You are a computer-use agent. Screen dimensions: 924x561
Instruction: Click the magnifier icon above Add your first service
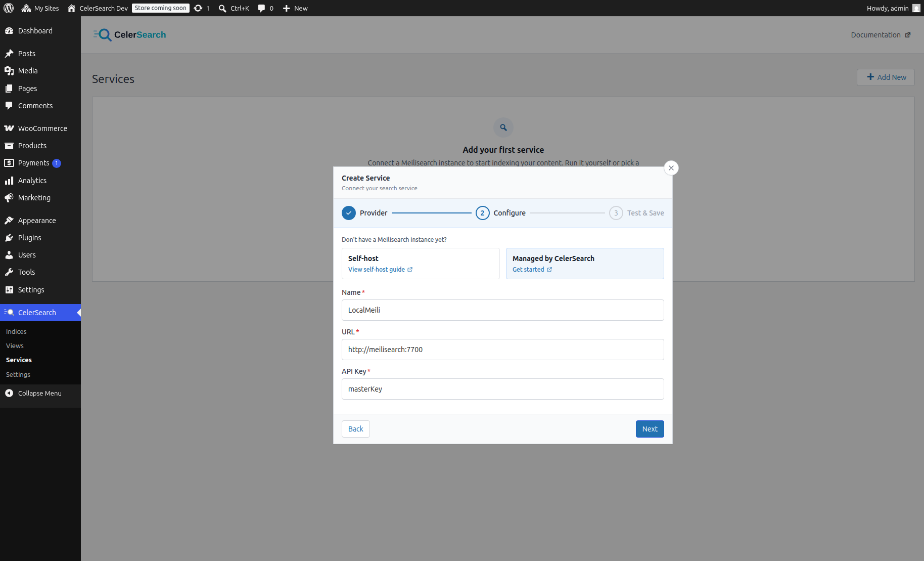coord(503,127)
